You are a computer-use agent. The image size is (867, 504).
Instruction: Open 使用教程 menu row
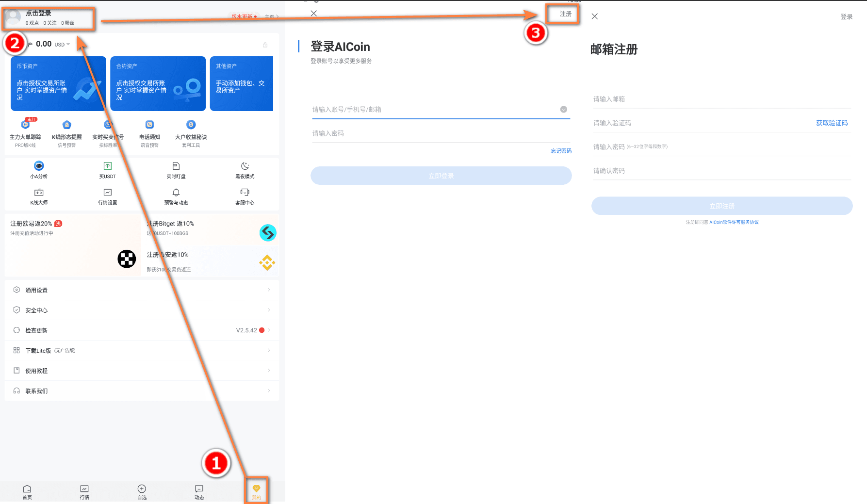[x=142, y=371]
